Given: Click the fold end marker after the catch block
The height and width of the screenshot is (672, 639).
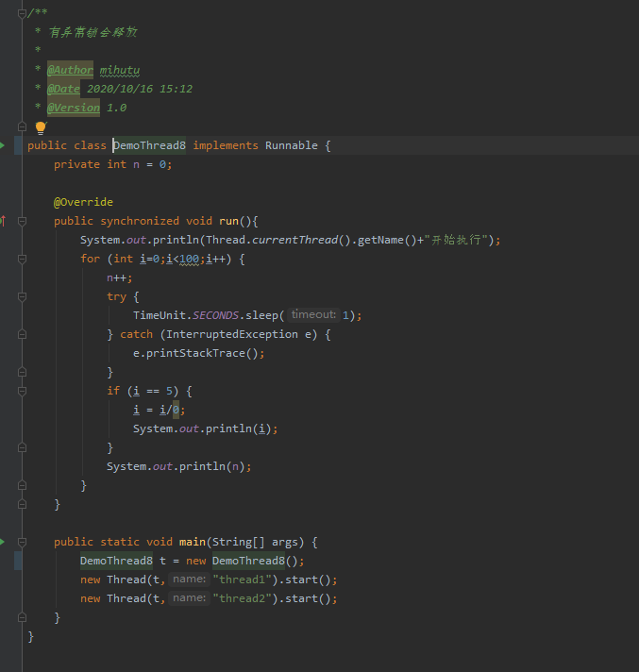Looking at the screenshot, I should [22, 372].
